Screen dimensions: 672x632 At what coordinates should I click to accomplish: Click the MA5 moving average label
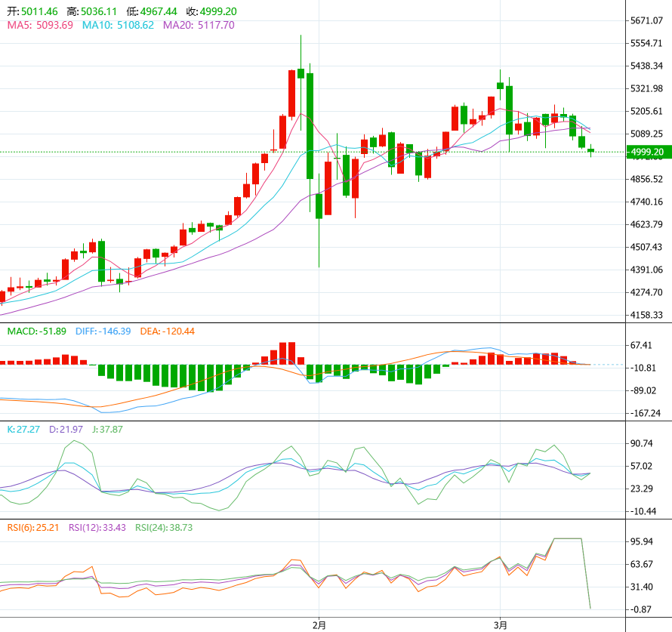pyautogui.click(x=39, y=25)
